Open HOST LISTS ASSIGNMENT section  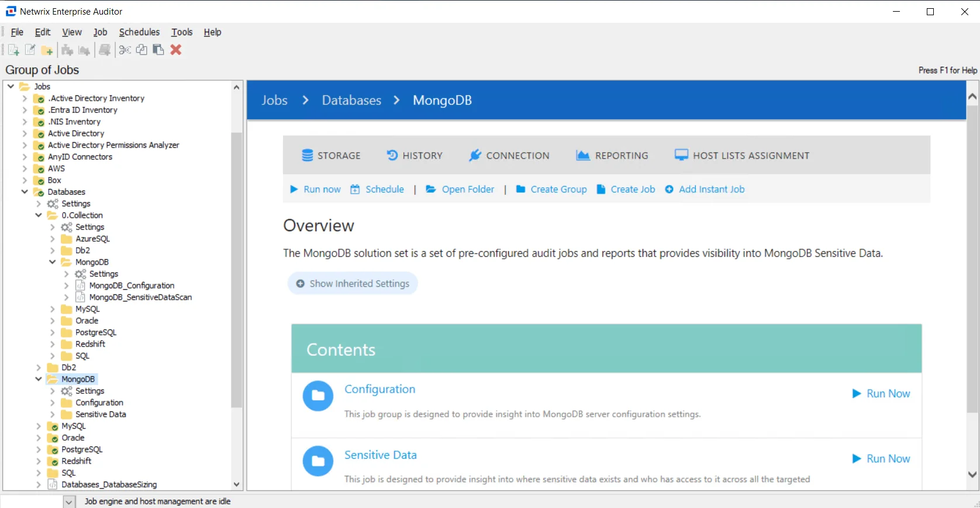(x=742, y=156)
